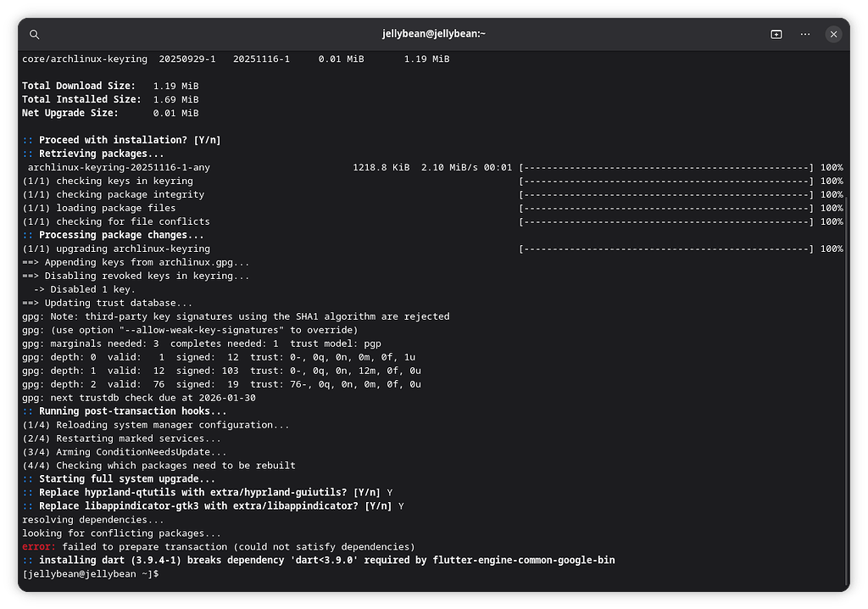Click the archlinux-keyring download progress bar
Viewport: 868px width, 609px height.
666,167
